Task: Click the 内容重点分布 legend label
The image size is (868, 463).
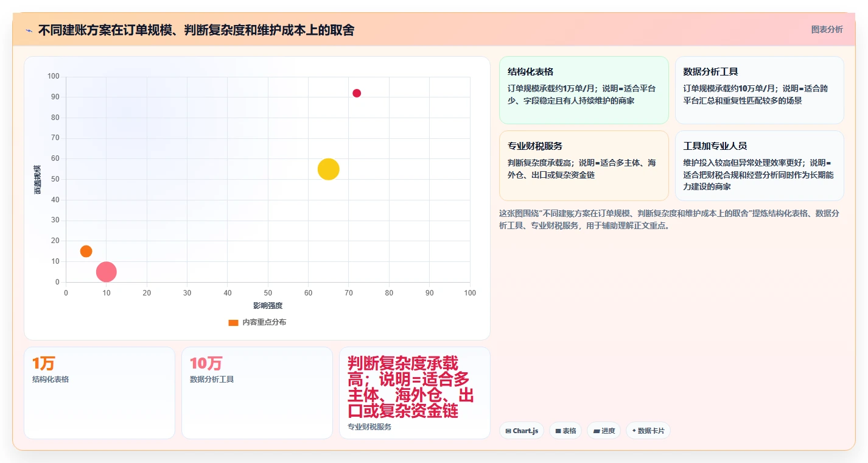Action: [x=264, y=322]
